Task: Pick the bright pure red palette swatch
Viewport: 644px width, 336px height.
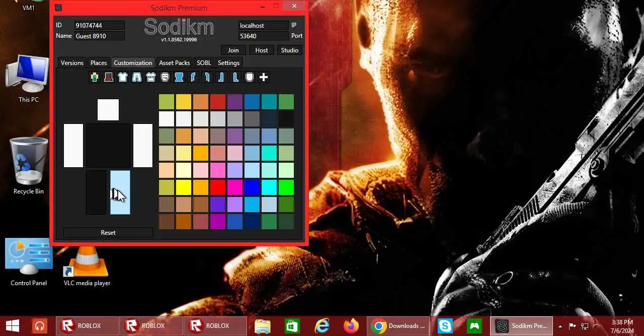Action: click(x=218, y=187)
